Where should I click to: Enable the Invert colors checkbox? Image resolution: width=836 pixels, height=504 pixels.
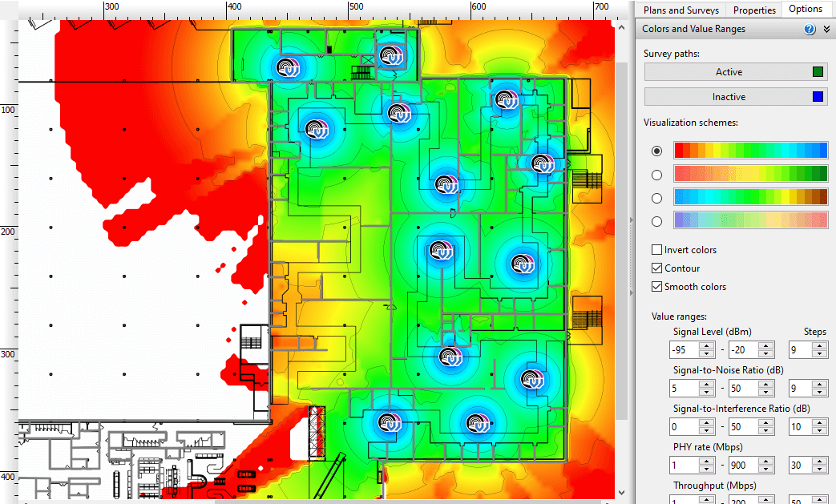point(657,250)
